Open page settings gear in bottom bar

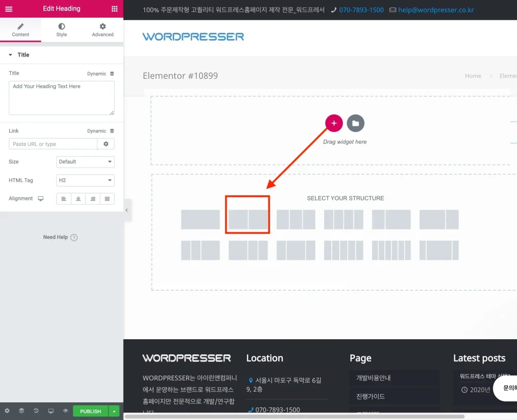click(x=7, y=411)
